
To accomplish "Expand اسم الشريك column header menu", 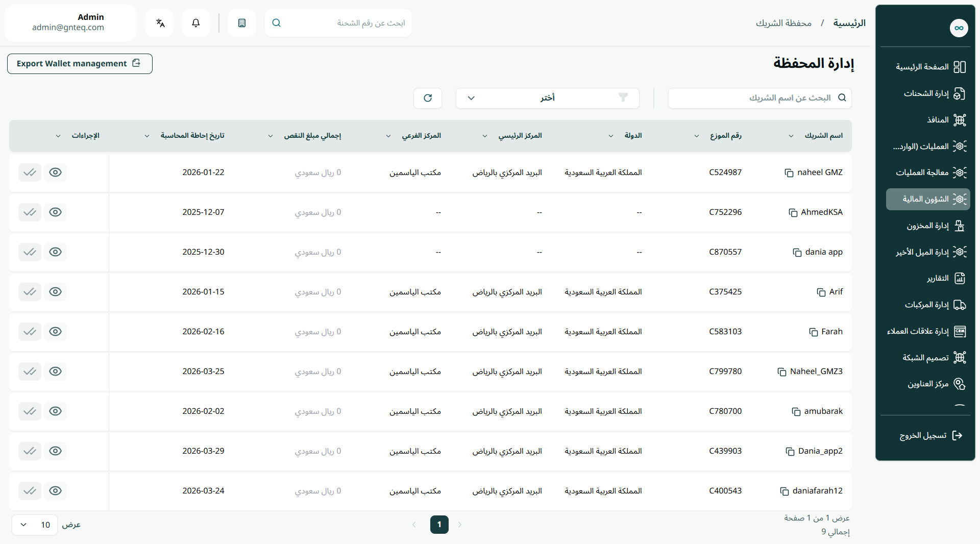I will [x=791, y=136].
